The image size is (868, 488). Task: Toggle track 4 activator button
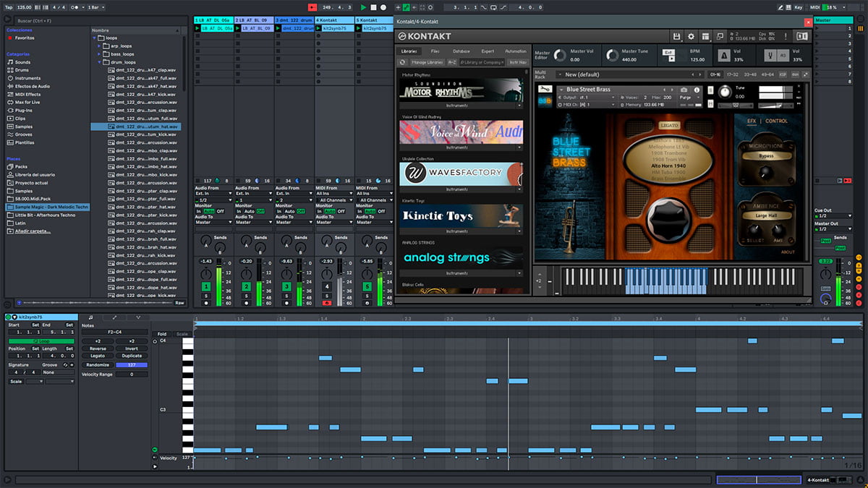(x=327, y=287)
